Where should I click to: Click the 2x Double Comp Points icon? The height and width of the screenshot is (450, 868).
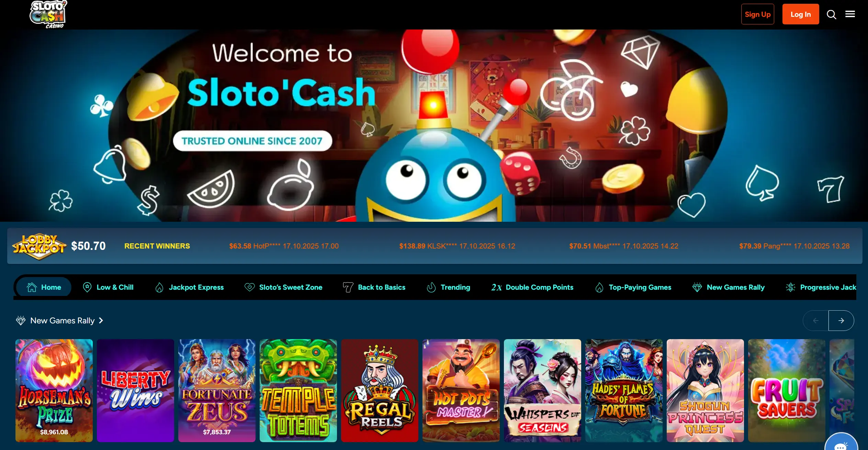[x=496, y=287]
